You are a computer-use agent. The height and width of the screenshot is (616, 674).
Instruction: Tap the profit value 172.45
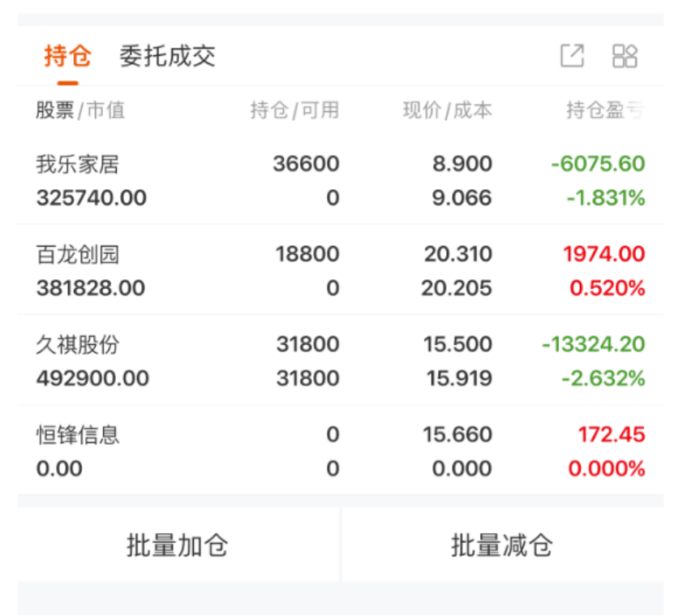612,434
